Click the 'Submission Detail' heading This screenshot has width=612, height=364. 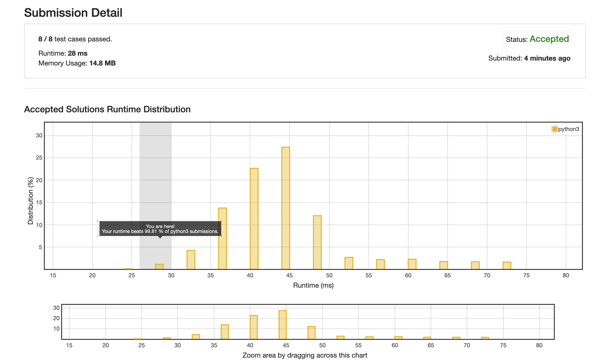point(73,13)
